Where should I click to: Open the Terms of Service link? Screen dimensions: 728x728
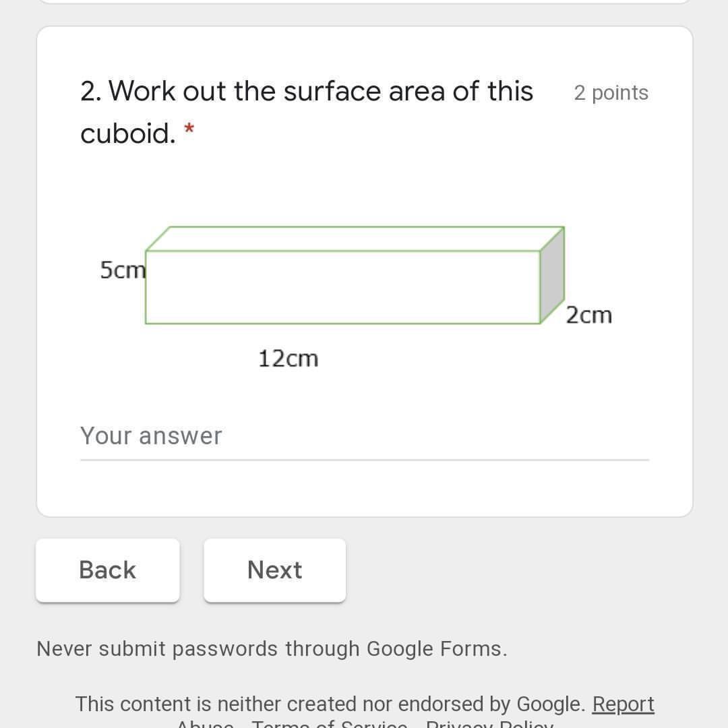[329, 725]
